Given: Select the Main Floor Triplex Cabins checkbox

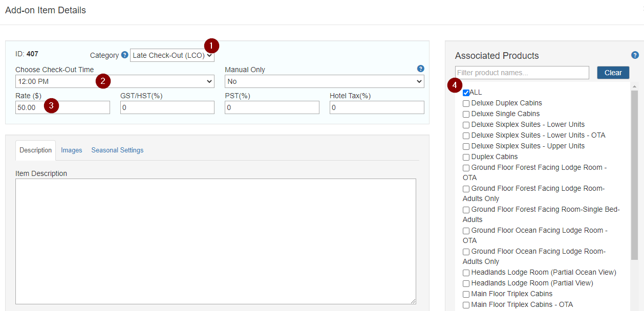Looking at the screenshot, I should click(466, 294).
